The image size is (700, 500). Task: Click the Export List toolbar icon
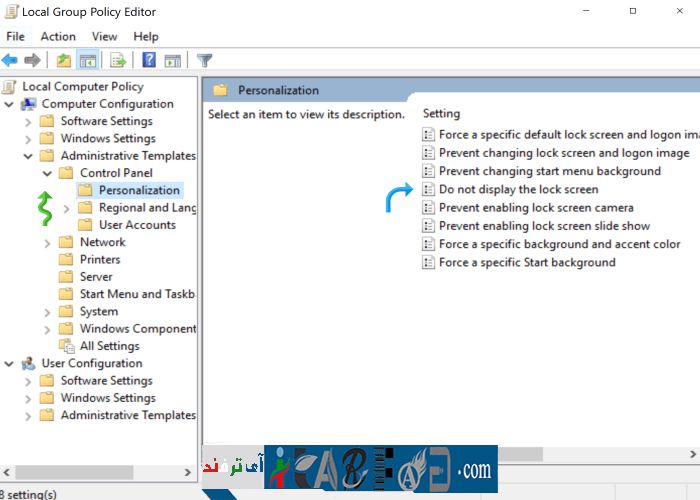(x=118, y=60)
